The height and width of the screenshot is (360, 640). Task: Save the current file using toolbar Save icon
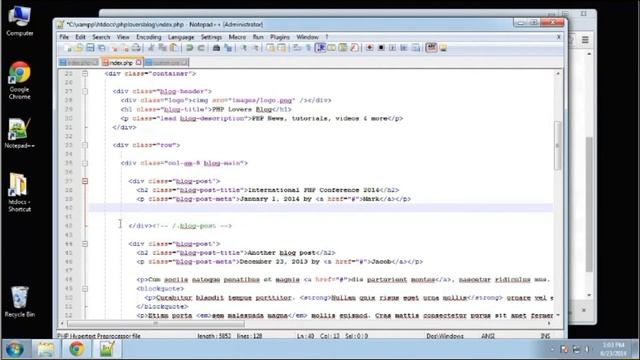pos(90,48)
